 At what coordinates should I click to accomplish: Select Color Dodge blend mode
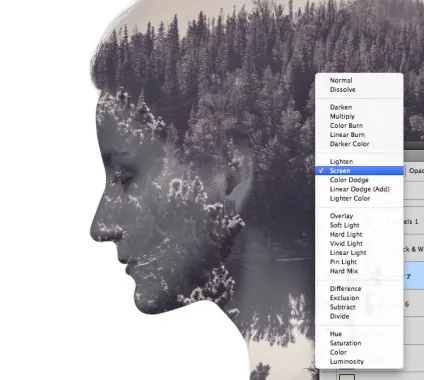tap(359, 180)
